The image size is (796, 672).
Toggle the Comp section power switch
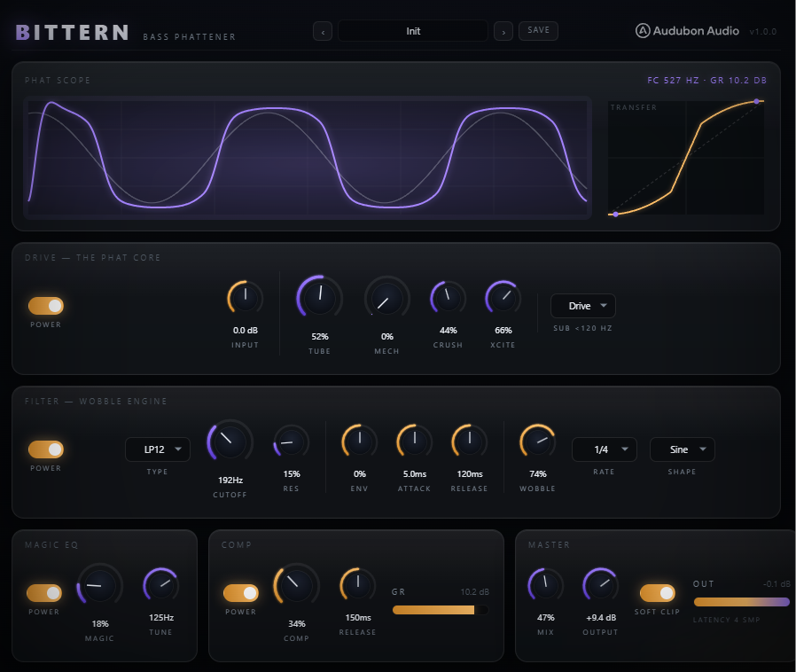[240, 593]
